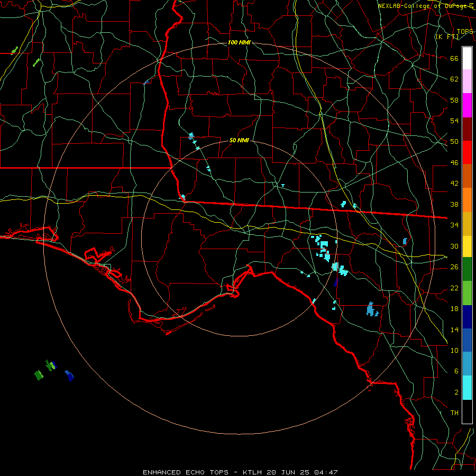
Task: Click the yellow 34 kft legend swatch
Action: tap(467, 246)
